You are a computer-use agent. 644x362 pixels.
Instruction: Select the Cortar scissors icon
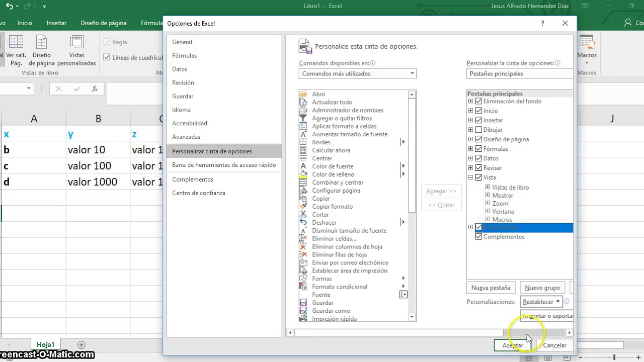click(x=303, y=215)
